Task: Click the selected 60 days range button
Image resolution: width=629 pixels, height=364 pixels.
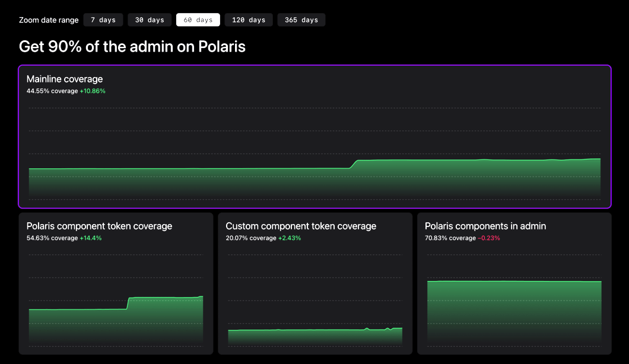Action: (198, 20)
